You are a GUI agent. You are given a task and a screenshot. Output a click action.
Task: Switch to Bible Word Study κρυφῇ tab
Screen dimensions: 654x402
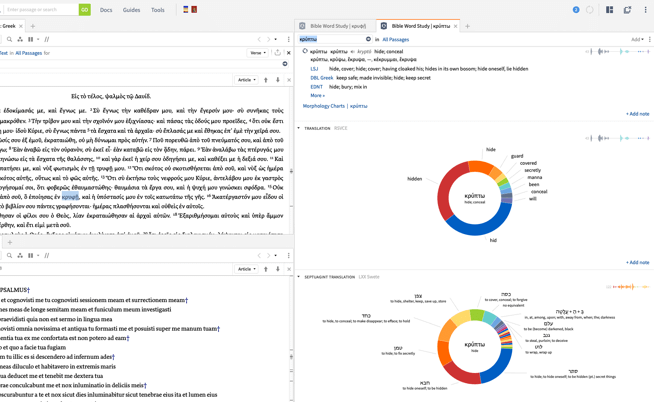click(x=335, y=26)
